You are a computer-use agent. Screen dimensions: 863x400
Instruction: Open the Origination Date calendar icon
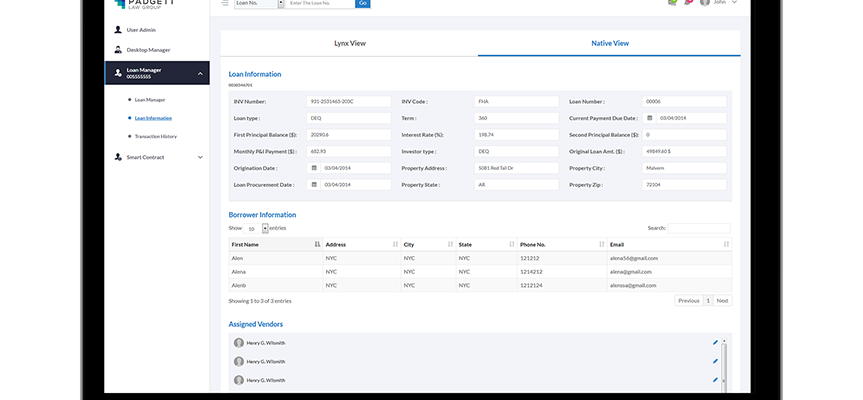coord(314,168)
